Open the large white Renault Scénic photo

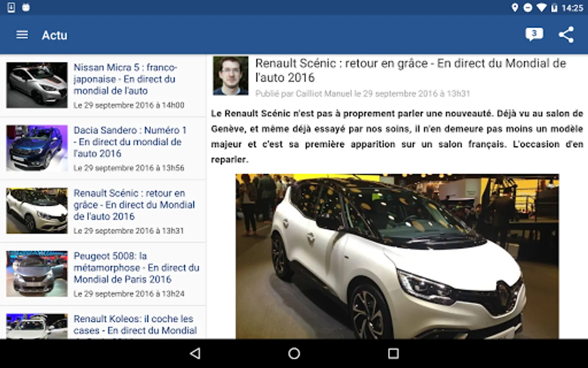coord(397,256)
